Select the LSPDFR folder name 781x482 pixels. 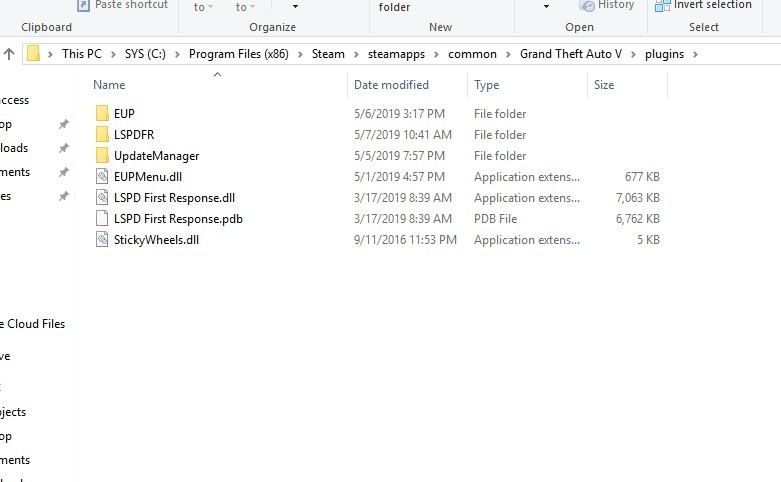[134, 134]
